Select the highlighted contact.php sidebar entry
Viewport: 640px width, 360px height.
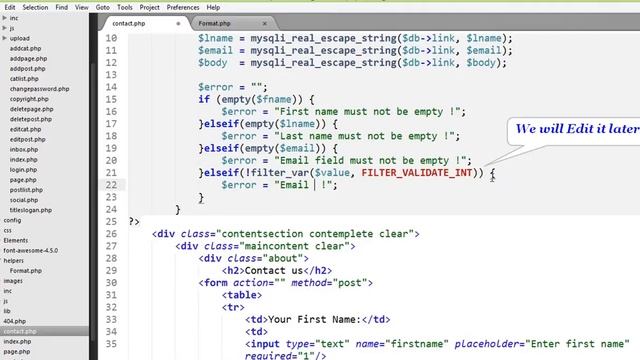(20, 331)
